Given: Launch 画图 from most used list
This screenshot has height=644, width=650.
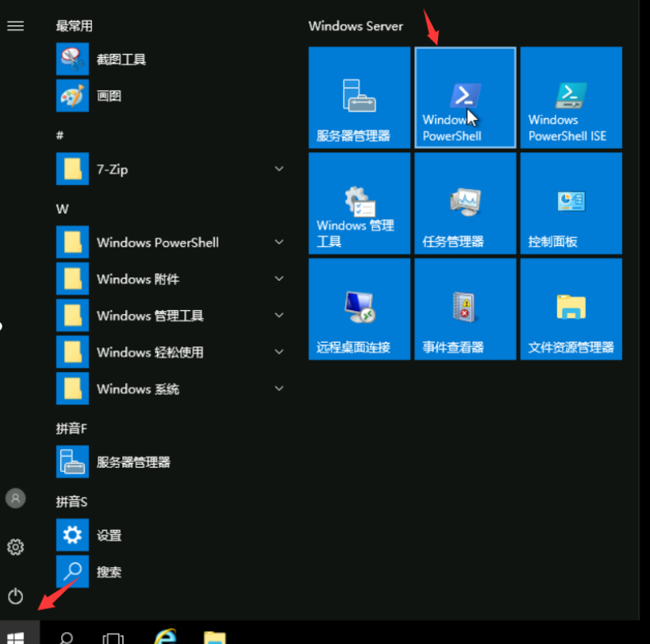Looking at the screenshot, I should (x=170, y=96).
